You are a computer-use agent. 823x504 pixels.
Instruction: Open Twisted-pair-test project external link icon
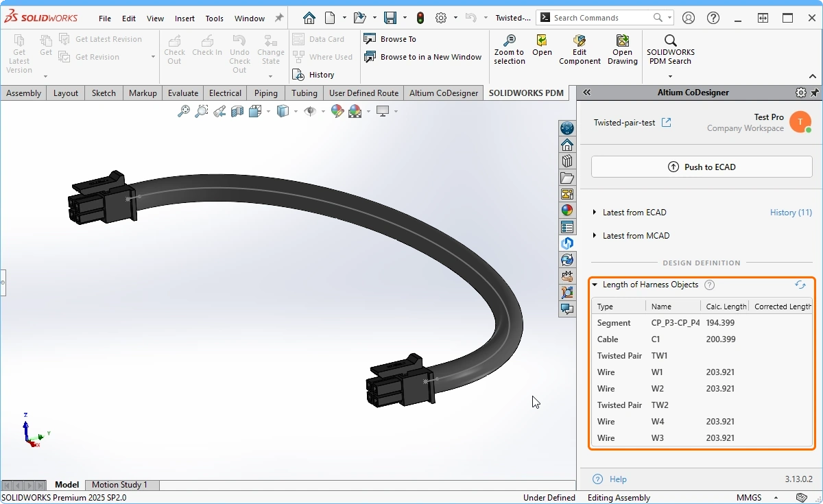coord(666,123)
